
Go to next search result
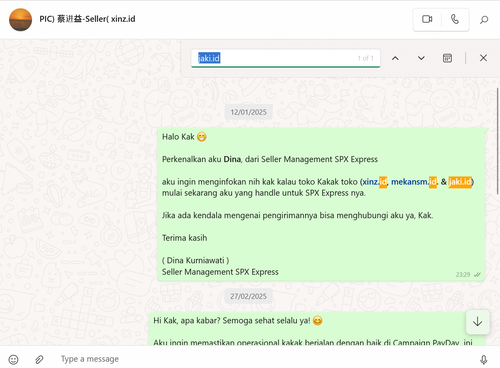421,58
